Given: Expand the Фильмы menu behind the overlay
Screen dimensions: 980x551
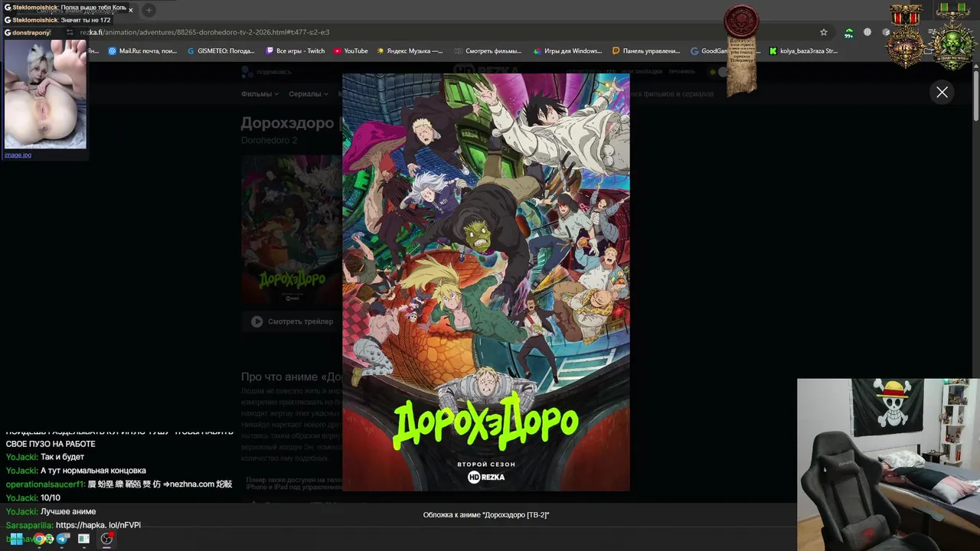Looking at the screenshot, I should [260, 94].
